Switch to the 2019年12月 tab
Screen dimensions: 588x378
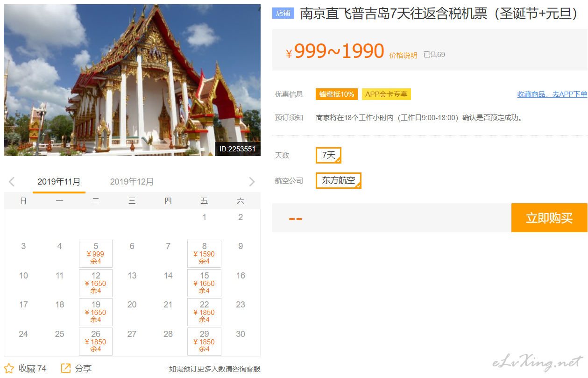(x=132, y=182)
